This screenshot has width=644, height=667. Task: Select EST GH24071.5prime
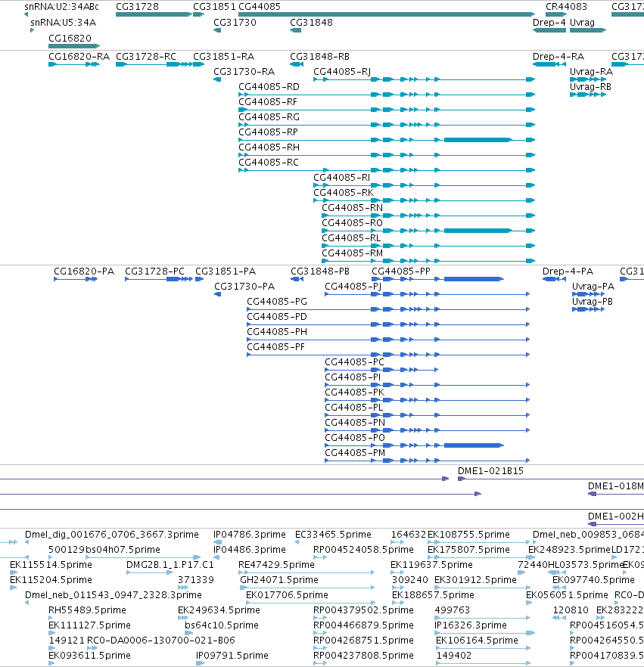tap(307, 588)
